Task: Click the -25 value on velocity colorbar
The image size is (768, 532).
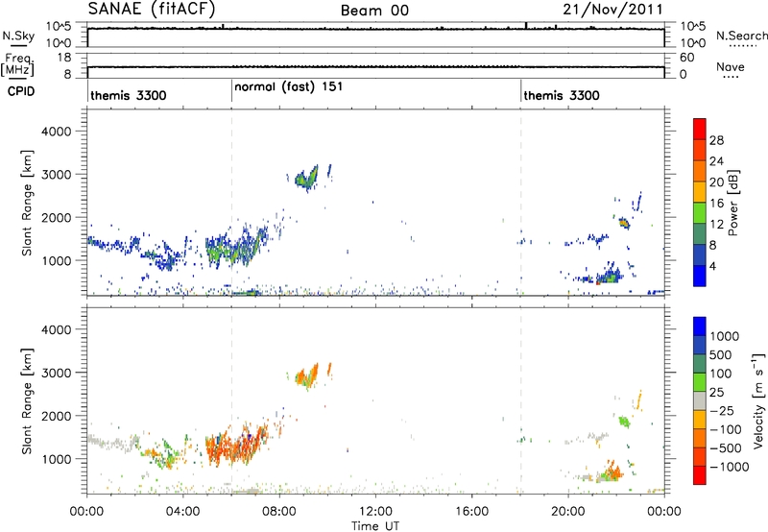Action: (722, 411)
